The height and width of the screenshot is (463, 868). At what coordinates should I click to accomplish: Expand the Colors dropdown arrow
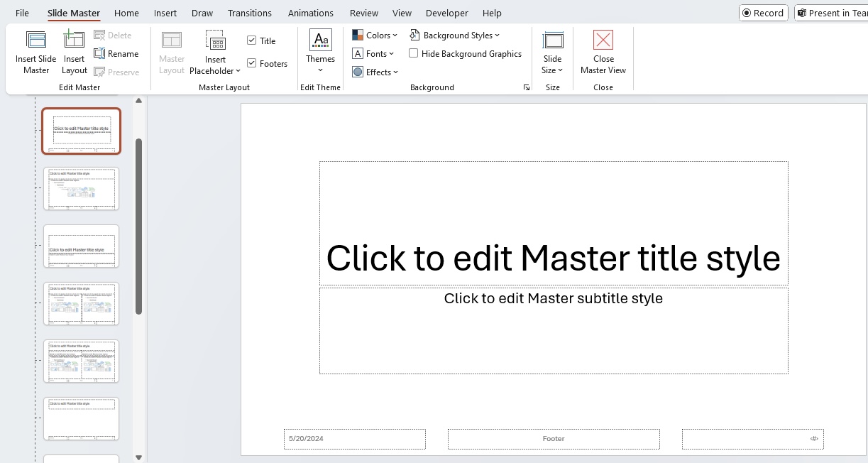395,36
